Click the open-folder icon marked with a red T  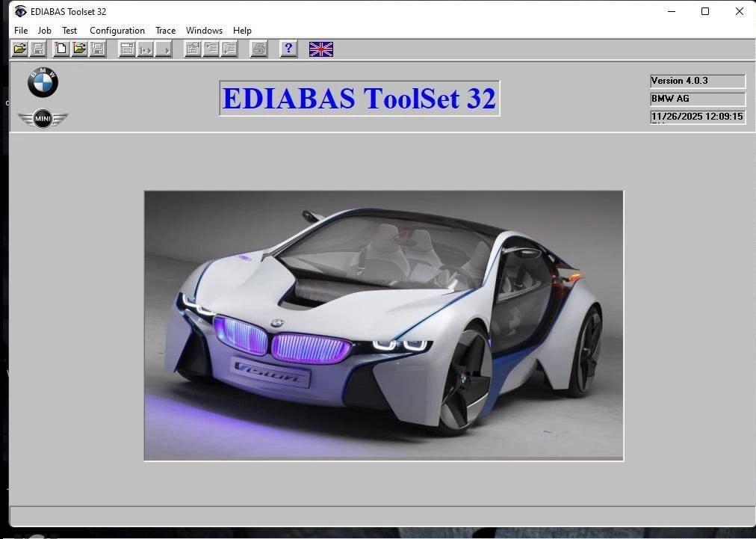pos(79,49)
